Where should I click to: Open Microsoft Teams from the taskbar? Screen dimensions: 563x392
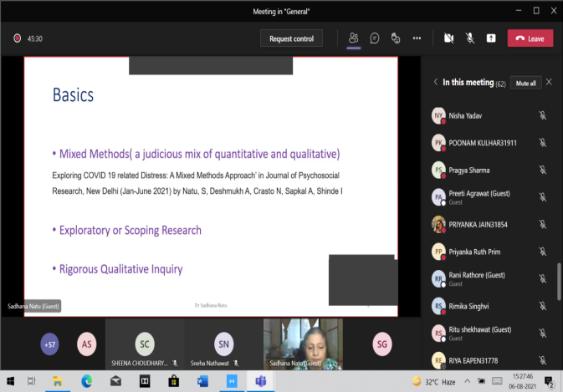[x=259, y=381]
